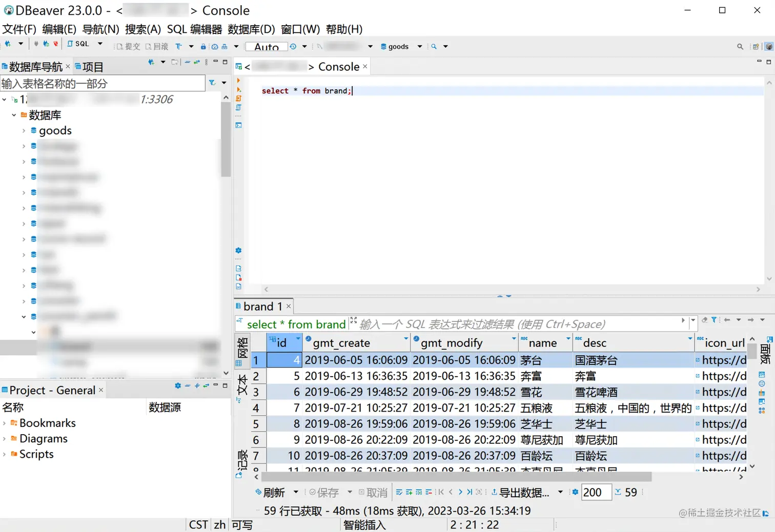Select the 五粮液 name cell
Viewport: 775px width, 532px height.
point(545,408)
